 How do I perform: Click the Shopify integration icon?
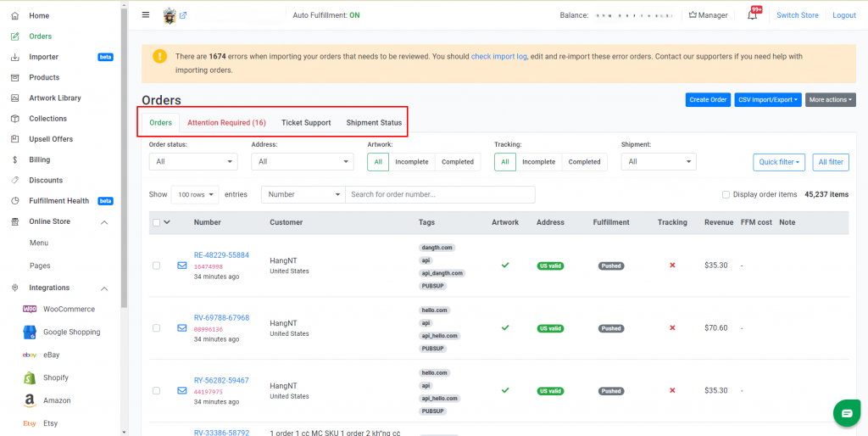[x=30, y=377]
